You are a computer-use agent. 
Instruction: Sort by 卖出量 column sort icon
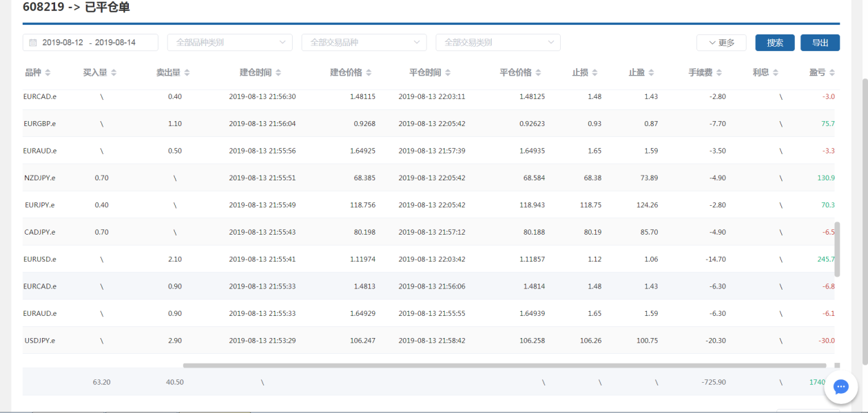tap(187, 73)
